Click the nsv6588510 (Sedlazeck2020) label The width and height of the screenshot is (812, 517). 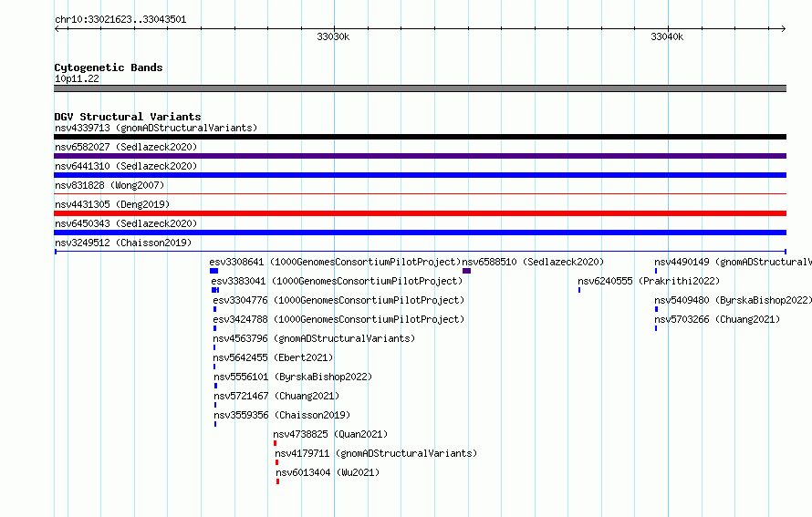[534, 262]
